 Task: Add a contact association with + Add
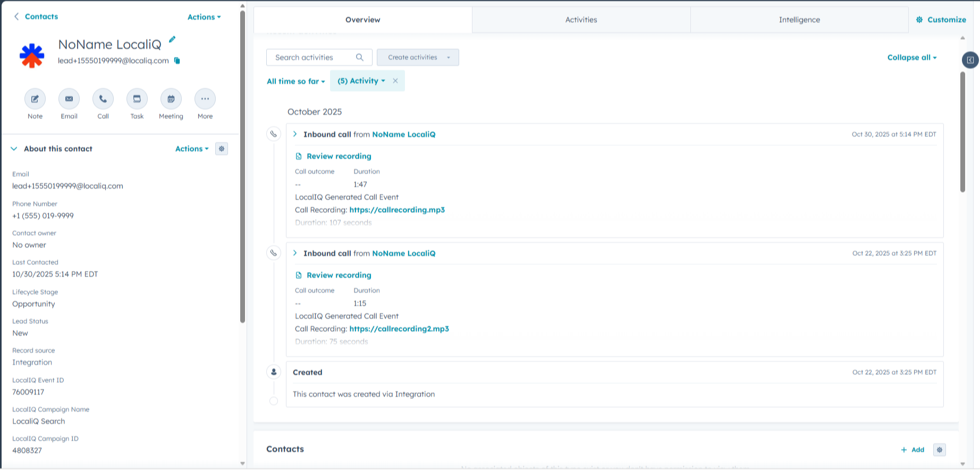click(913, 450)
